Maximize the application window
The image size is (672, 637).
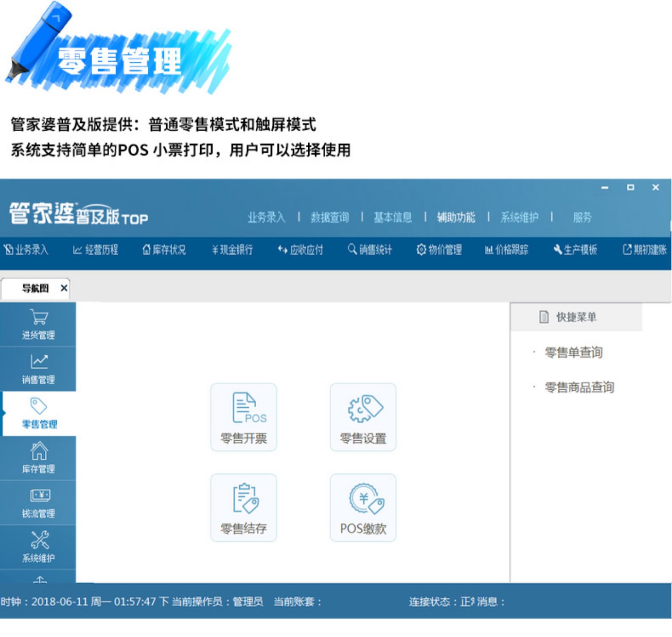tap(630, 187)
